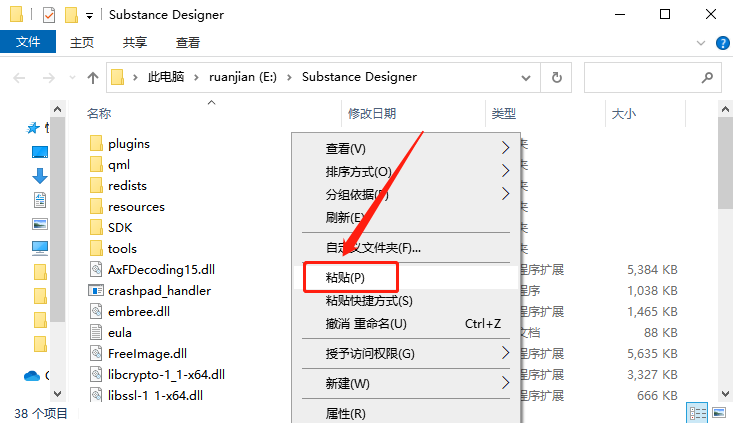This screenshot has height=423, width=733.
Task: Open Documents in the navigation pane
Action: (40, 200)
